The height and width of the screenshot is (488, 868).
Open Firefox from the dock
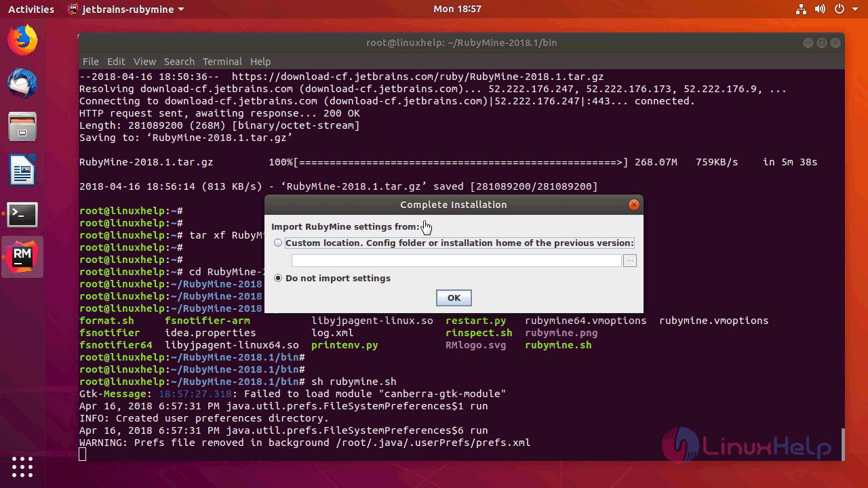[22, 40]
